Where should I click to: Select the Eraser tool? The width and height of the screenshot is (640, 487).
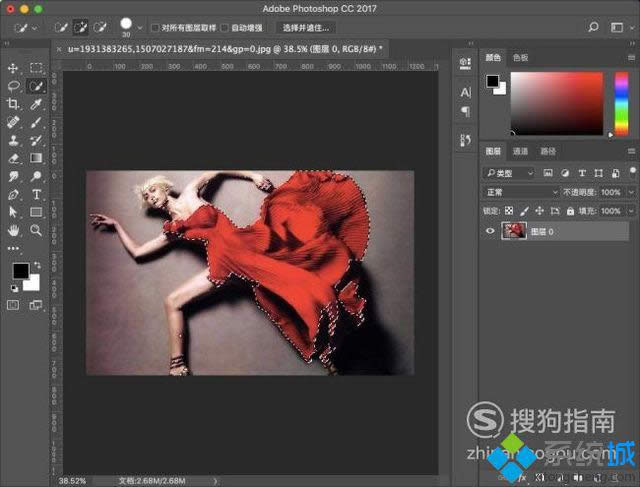[13, 158]
